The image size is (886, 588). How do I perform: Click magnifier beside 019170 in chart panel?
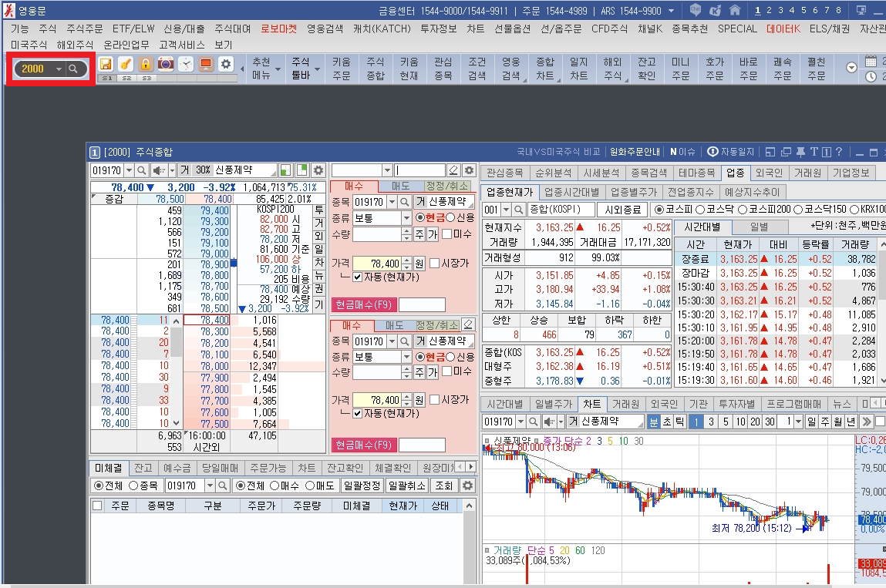coord(534,422)
